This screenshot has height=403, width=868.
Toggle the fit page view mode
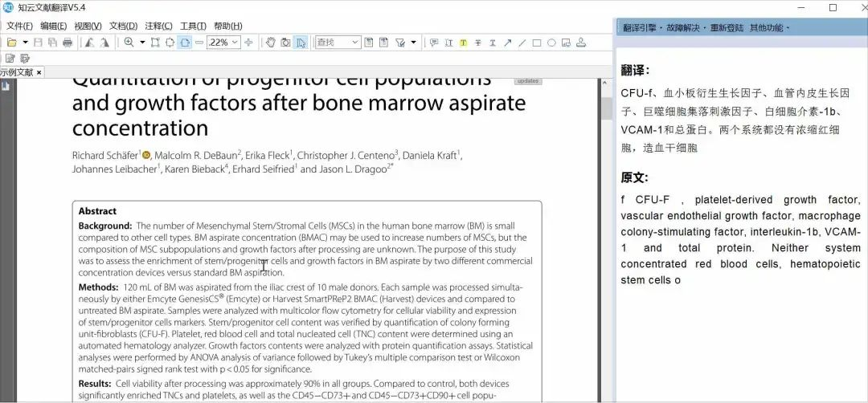pos(185,43)
